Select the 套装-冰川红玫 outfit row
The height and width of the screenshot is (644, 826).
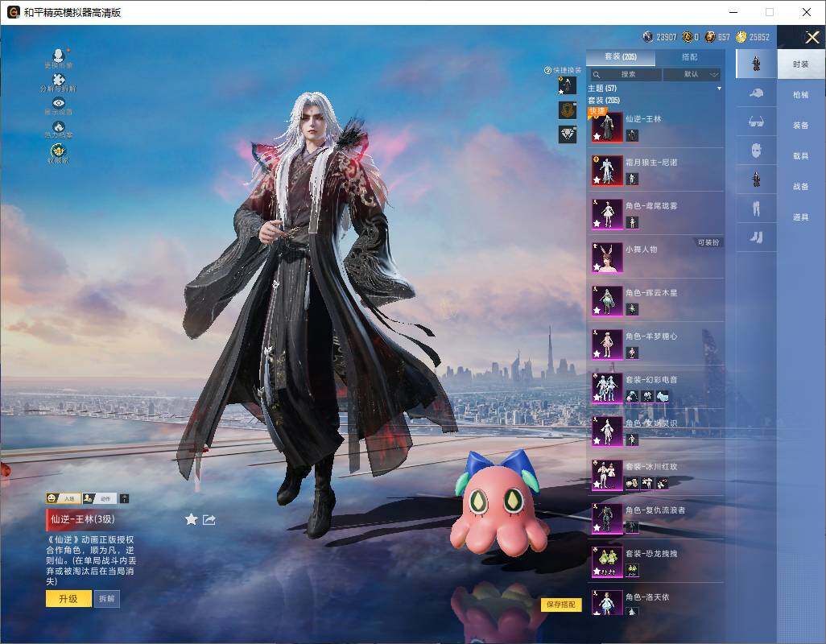click(655, 474)
